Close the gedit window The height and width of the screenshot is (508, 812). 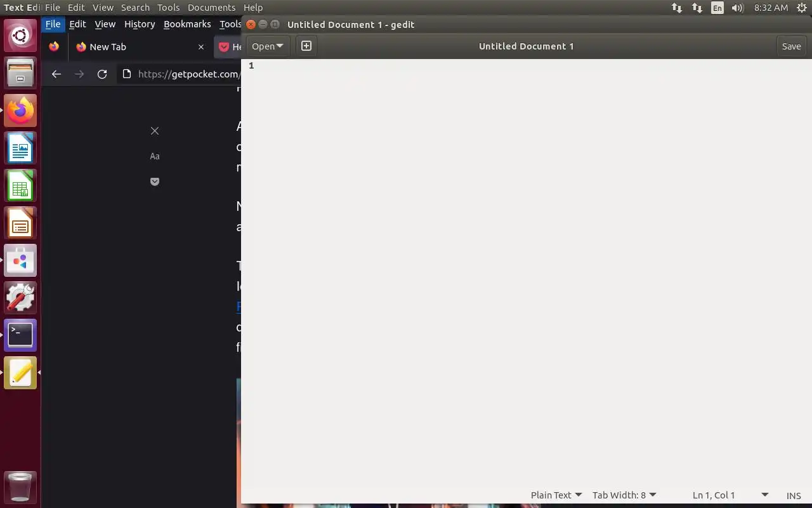[251, 24]
